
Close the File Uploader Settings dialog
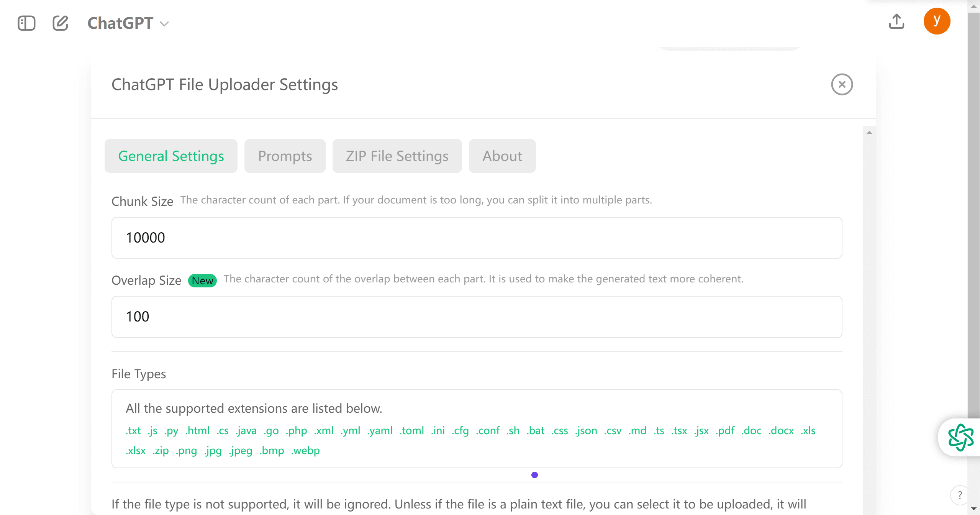pos(841,84)
